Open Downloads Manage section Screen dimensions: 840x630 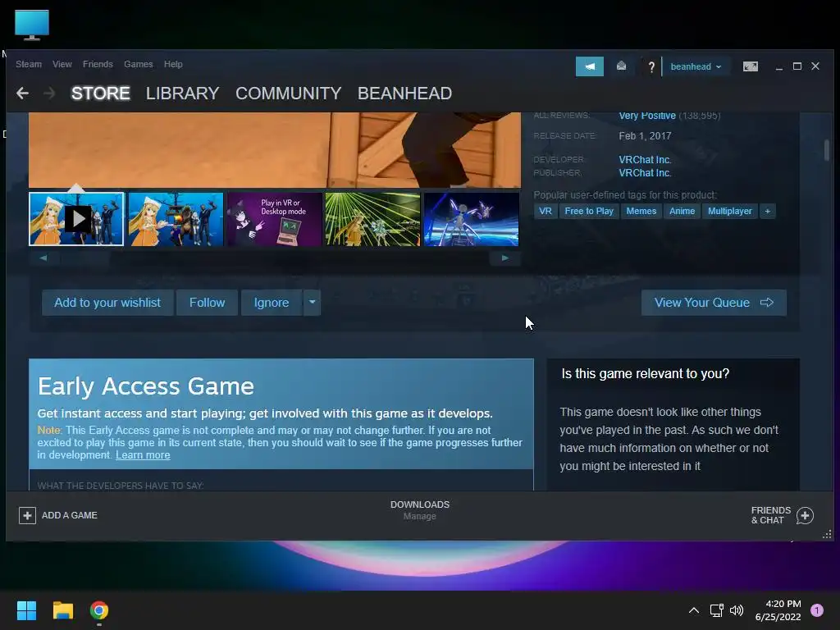click(x=419, y=510)
